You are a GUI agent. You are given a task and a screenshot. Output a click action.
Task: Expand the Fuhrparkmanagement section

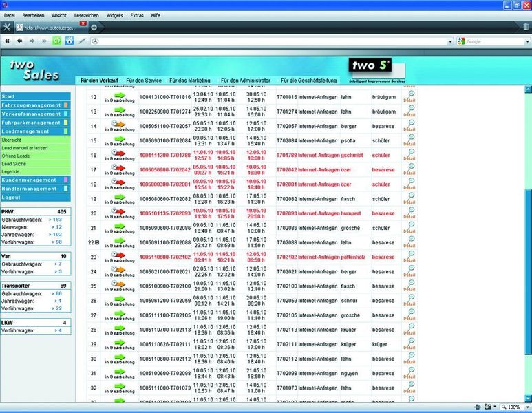click(35, 123)
